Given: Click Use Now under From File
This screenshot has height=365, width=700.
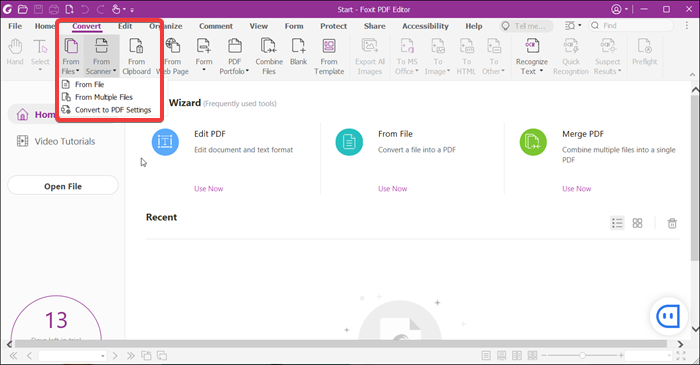Looking at the screenshot, I should [392, 189].
